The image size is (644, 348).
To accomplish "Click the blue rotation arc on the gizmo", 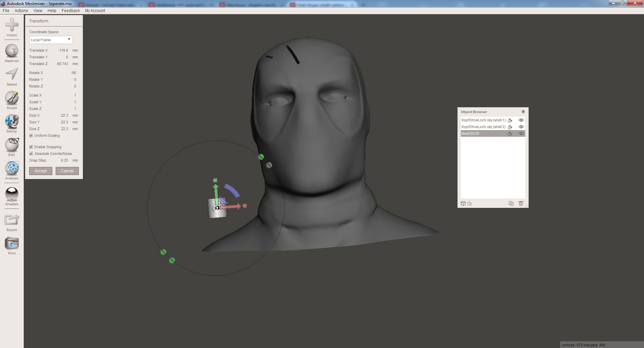I will pyautogui.click(x=232, y=190).
